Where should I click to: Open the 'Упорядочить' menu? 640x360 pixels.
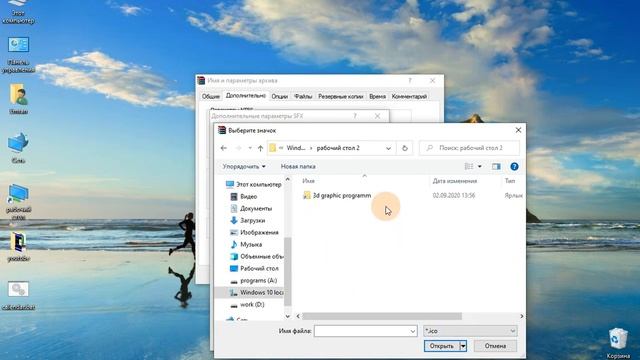(244, 167)
